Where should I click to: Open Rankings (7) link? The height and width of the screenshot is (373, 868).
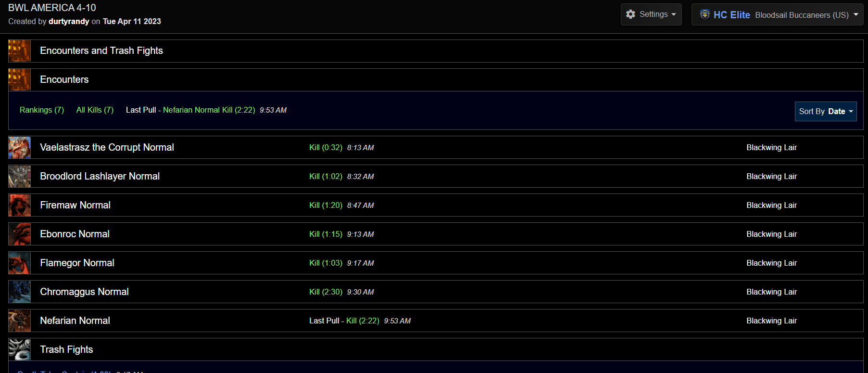coord(42,110)
